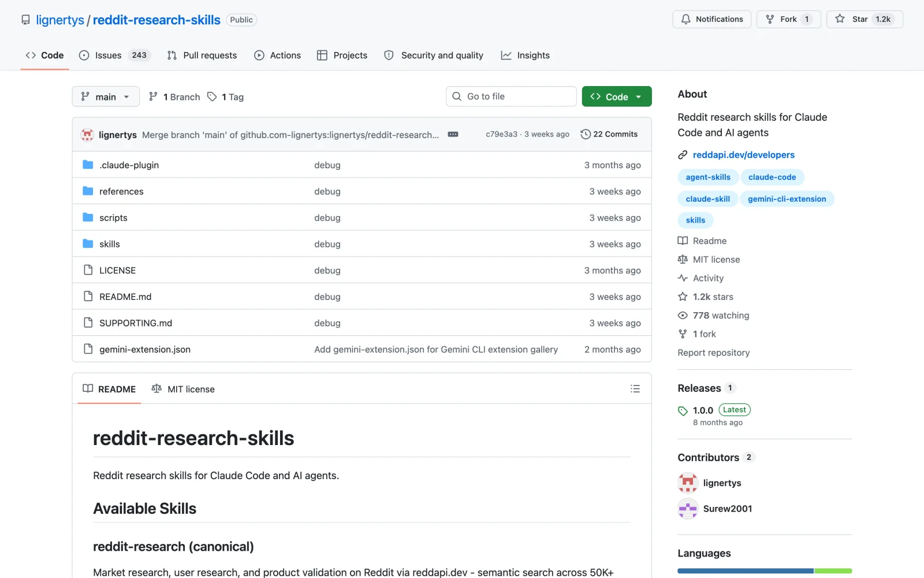Screen dimensions: 924x578
Task: Click the Go to file search field
Action: point(511,97)
